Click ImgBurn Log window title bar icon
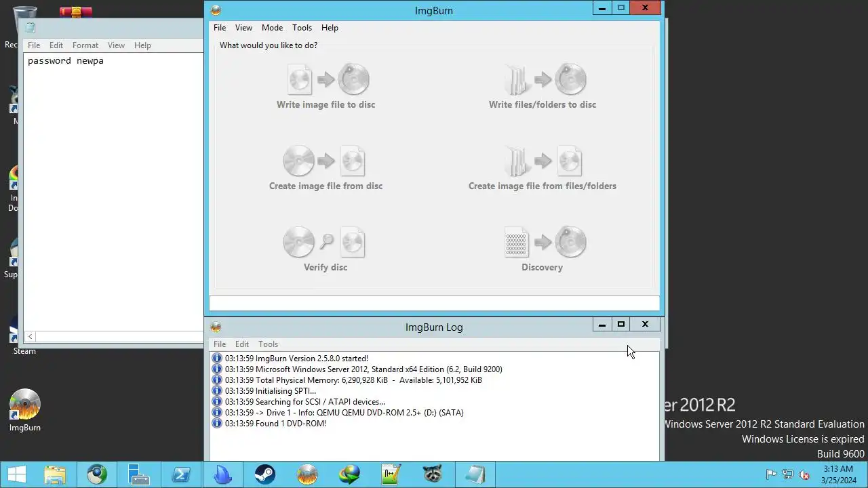 point(216,327)
